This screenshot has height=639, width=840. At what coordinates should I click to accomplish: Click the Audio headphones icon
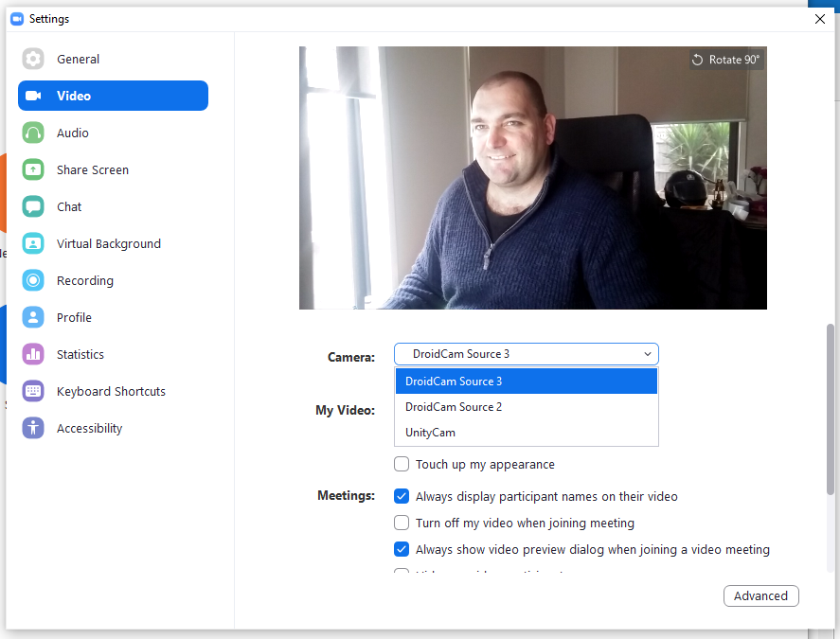(33, 133)
